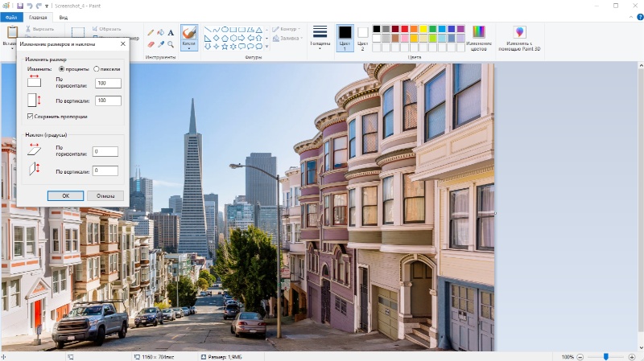
Task: Click the status bar text 1160 × 704пкс
Action: 158,357
